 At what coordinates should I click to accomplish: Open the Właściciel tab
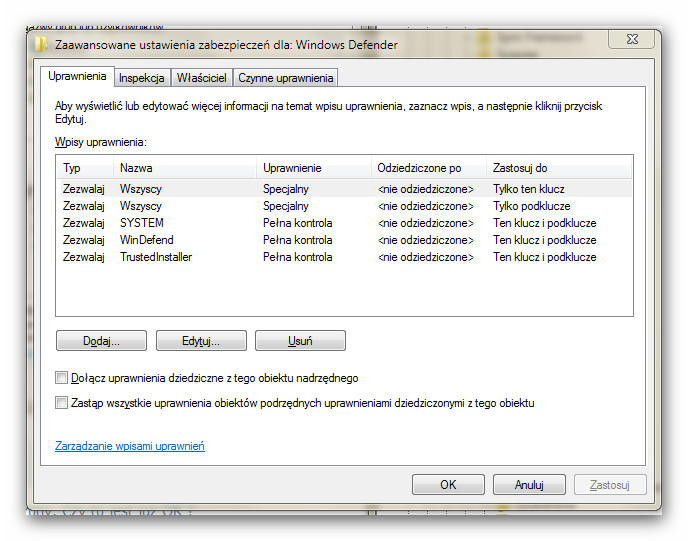click(x=201, y=78)
